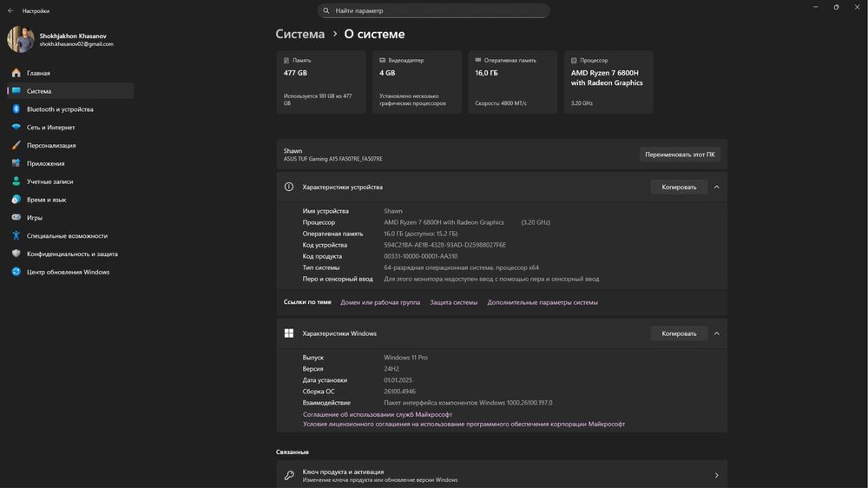868x488 pixels.
Task: Open the Bluetooth icon in the sidebar
Action: [16, 109]
